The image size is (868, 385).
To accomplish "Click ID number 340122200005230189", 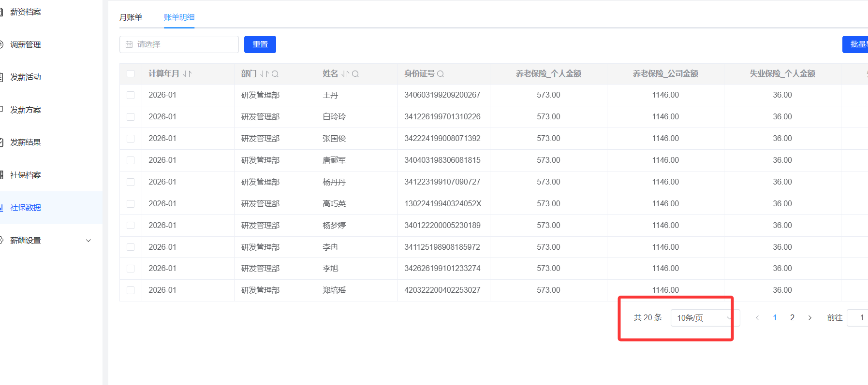I will 442,226.
